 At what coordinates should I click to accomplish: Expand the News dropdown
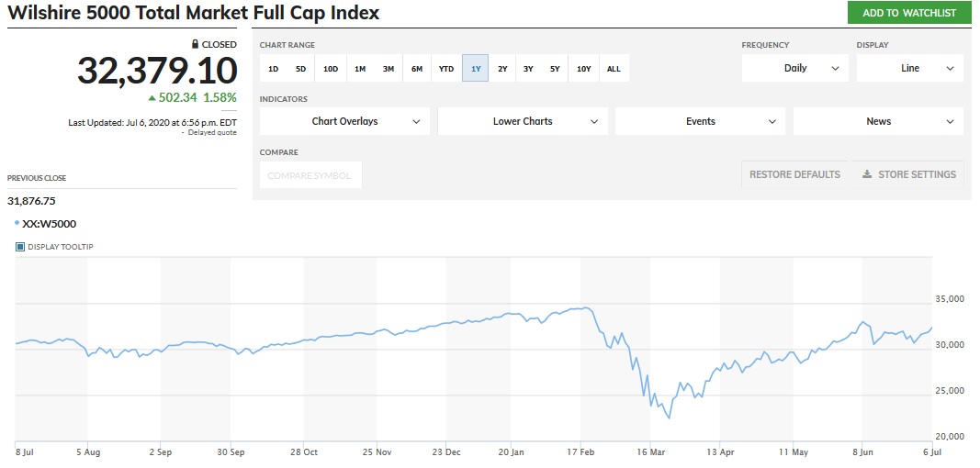[x=878, y=121]
